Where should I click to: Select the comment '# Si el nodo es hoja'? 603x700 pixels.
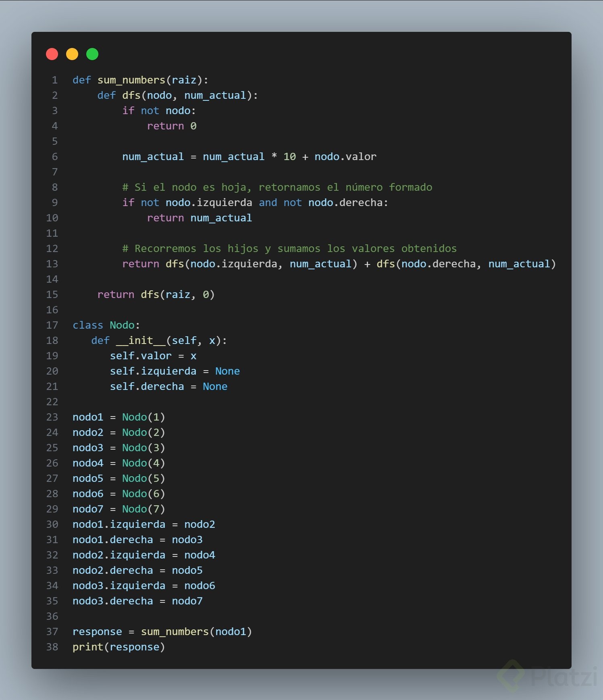(x=277, y=187)
